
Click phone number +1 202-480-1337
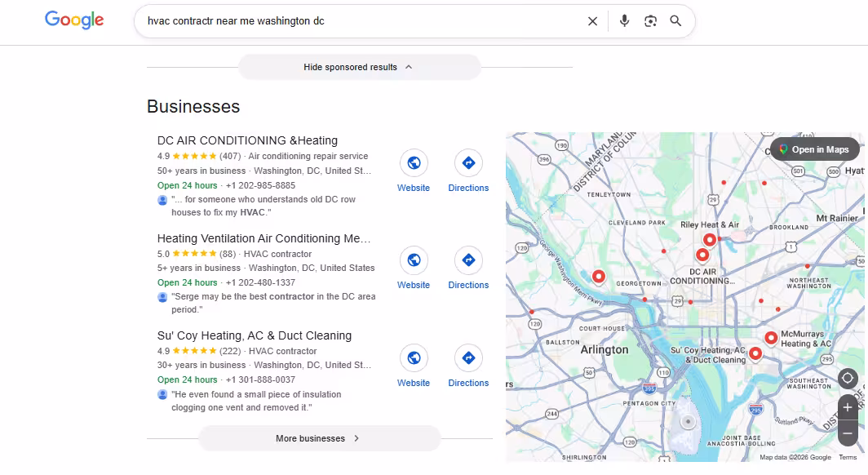(x=260, y=282)
